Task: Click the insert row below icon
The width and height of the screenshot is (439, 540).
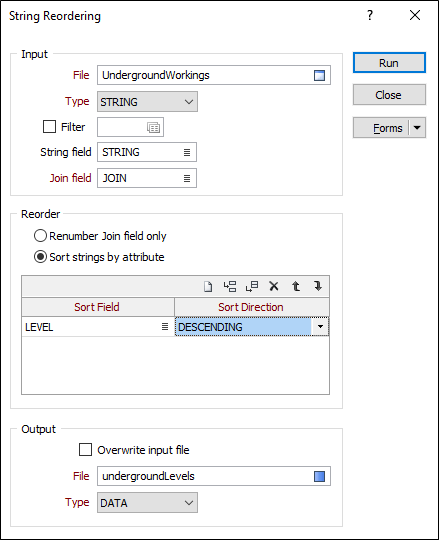Action: tap(252, 287)
